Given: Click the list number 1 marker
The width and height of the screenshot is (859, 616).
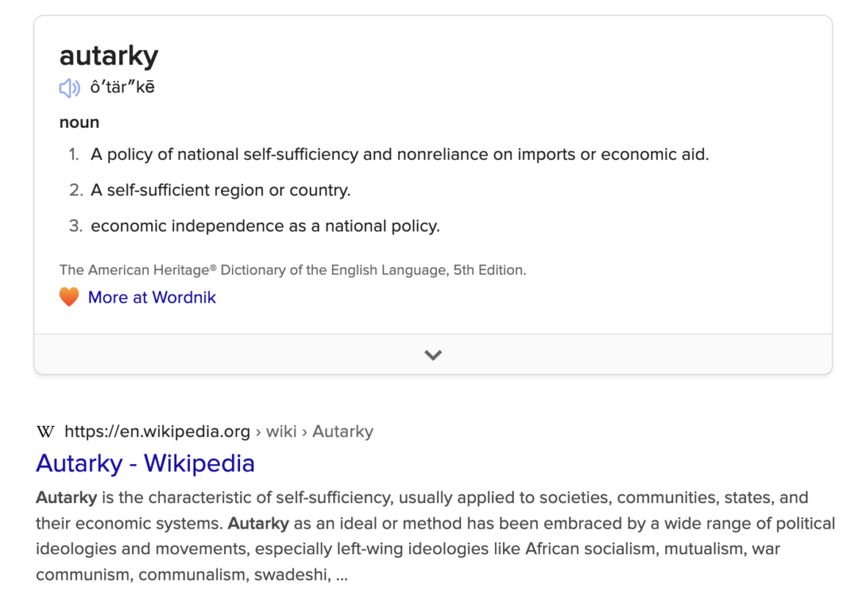Looking at the screenshot, I should pyautogui.click(x=73, y=155).
